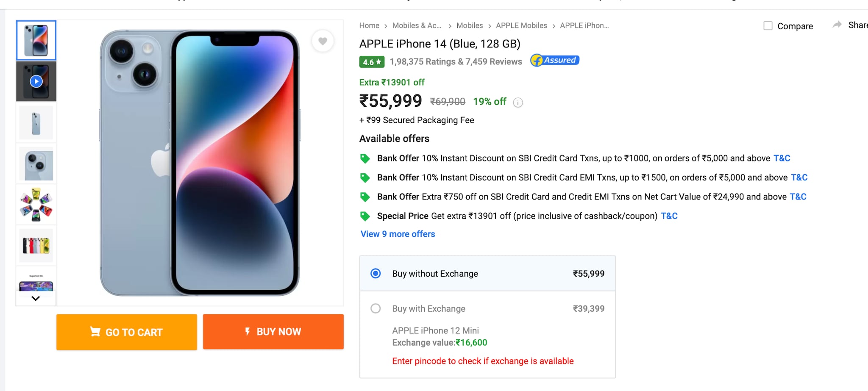
Task: Select Buy with Exchange option
Action: (x=376, y=308)
